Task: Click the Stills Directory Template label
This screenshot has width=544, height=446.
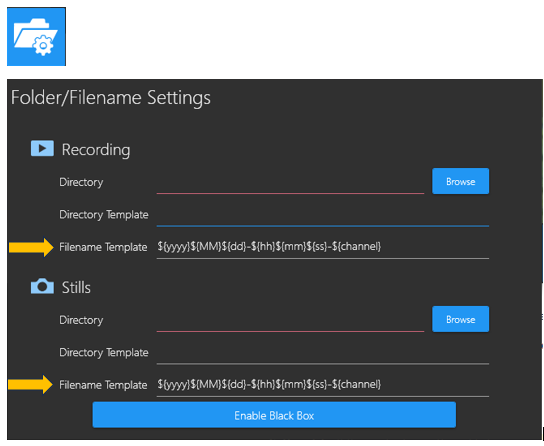Action: tap(104, 353)
